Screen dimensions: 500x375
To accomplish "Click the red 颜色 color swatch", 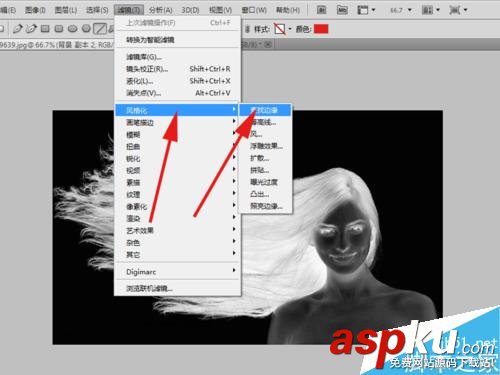I will point(321,29).
